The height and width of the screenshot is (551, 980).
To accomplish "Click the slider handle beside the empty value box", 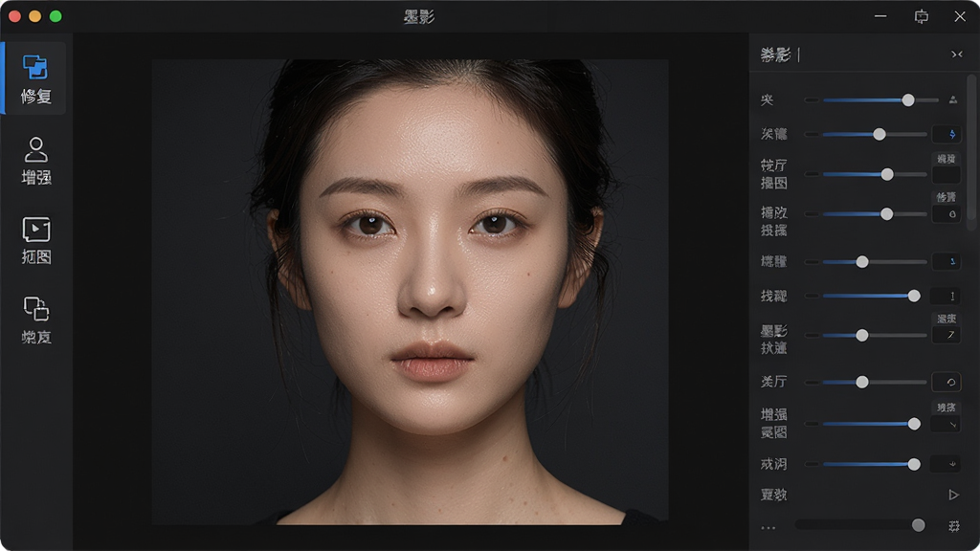I will coord(887,174).
